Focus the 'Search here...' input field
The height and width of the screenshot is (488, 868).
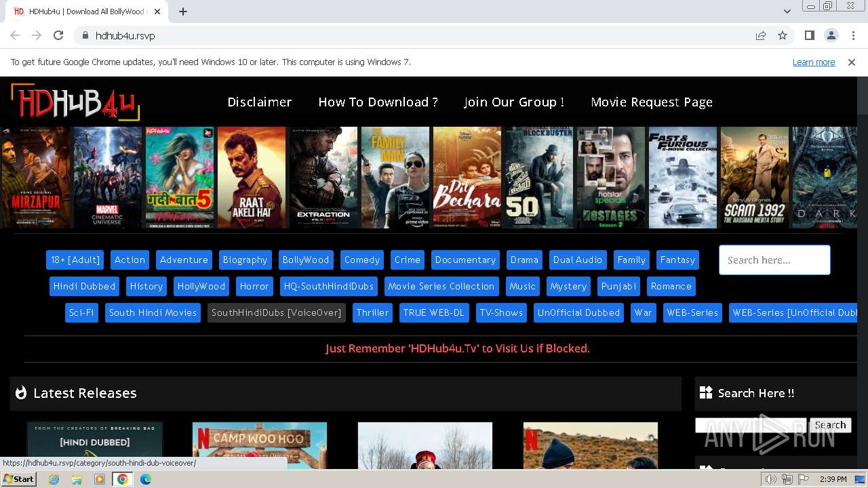pyautogui.click(x=774, y=260)
